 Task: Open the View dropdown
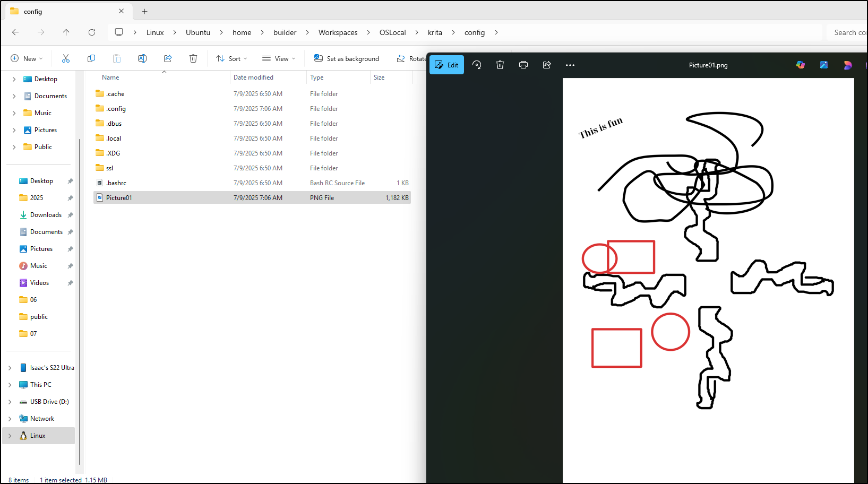279,58
